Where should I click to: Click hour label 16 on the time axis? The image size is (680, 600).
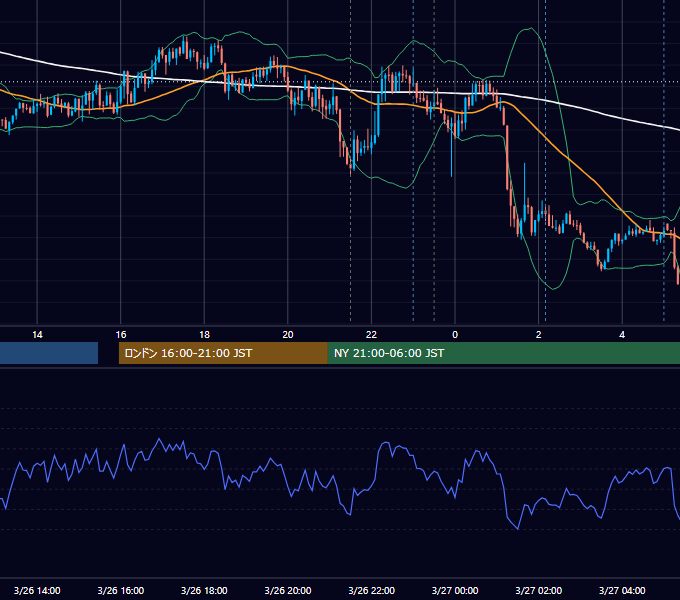(121, 335)
